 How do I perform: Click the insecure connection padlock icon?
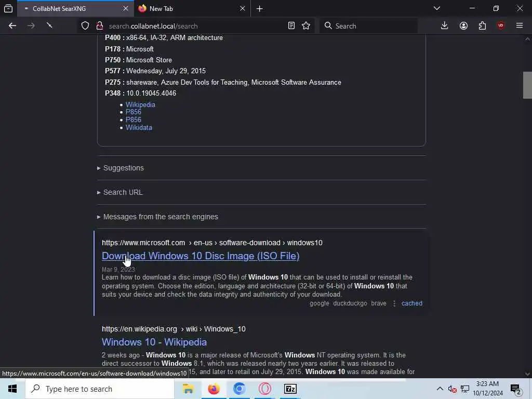(99, 26)
